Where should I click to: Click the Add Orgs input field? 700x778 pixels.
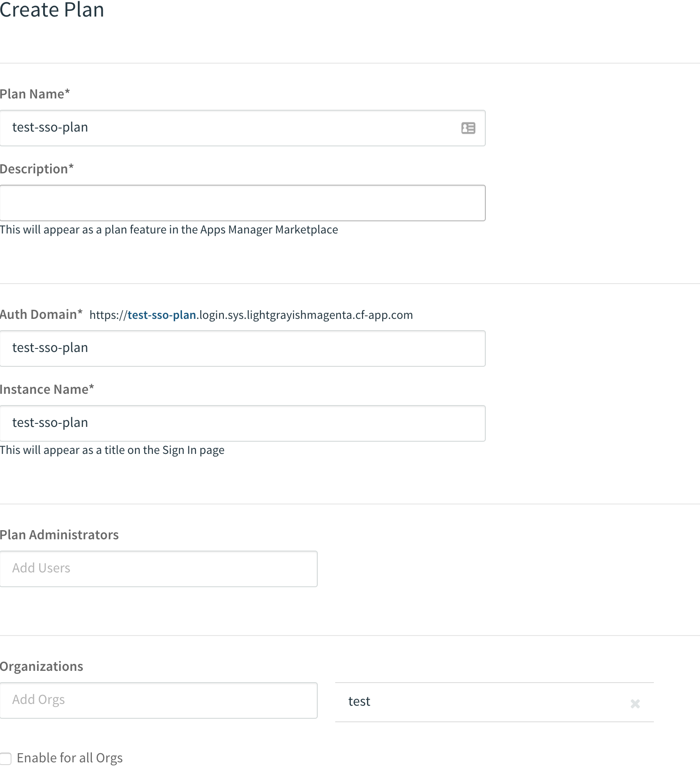(158, 700)
